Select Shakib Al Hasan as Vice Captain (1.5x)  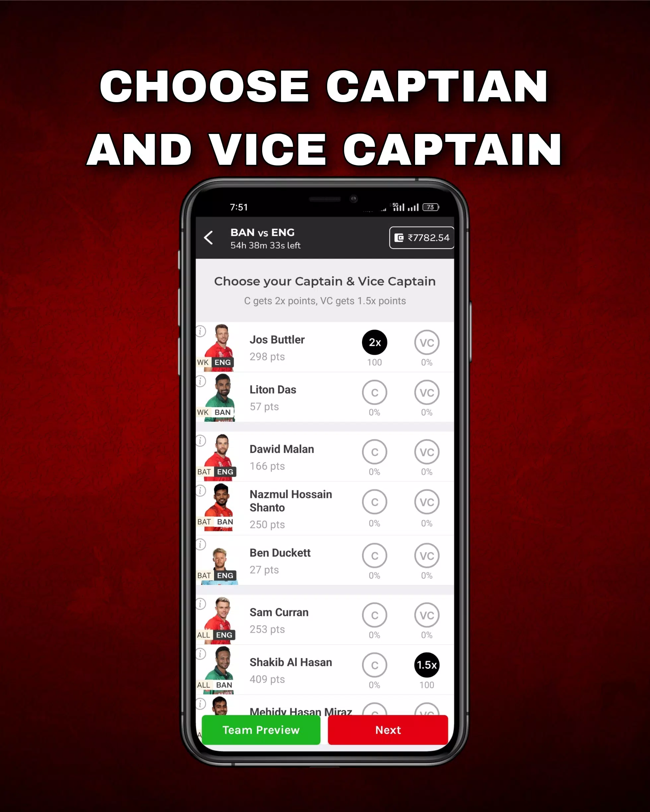[x=426, y=664]
